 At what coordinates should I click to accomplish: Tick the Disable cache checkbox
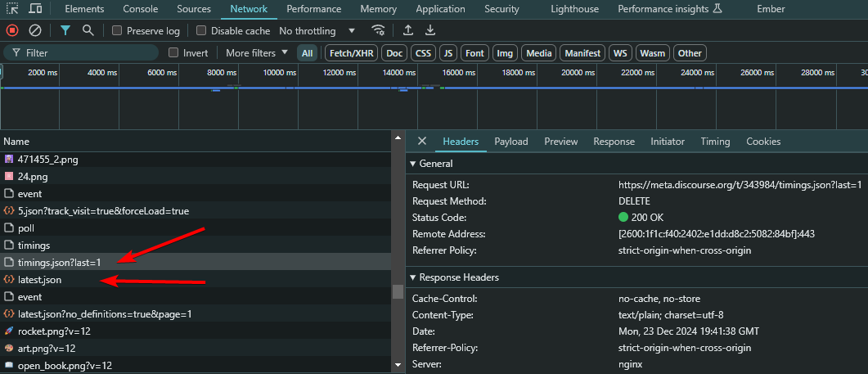201,30
